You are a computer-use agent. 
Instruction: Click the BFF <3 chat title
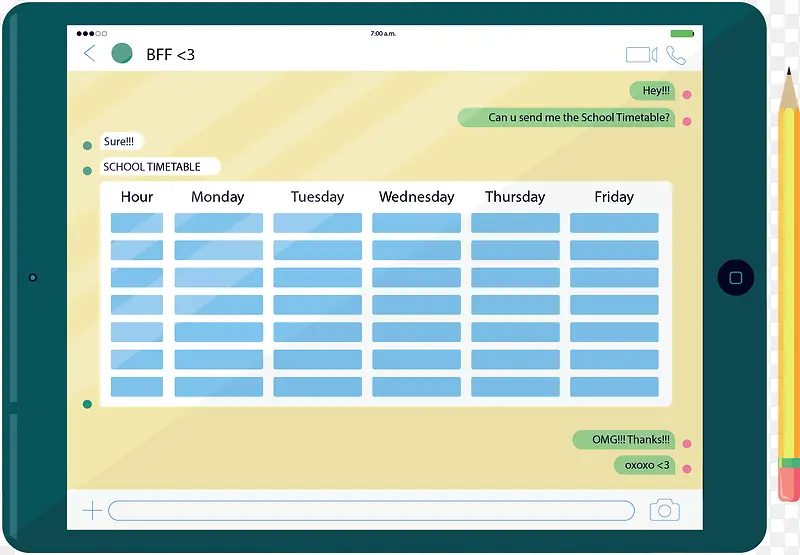click(170, 55)
